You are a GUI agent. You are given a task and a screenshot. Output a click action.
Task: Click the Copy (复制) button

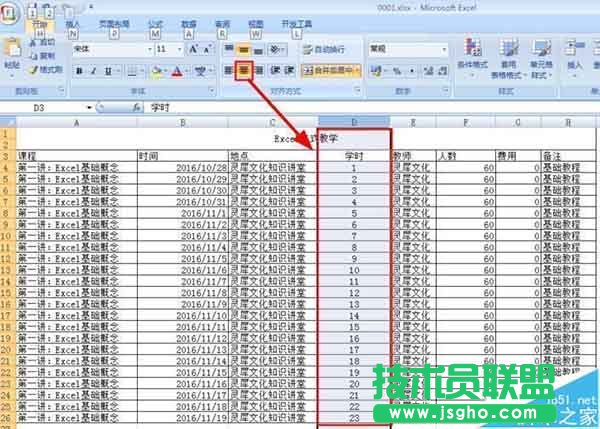(x=43, y=56)
